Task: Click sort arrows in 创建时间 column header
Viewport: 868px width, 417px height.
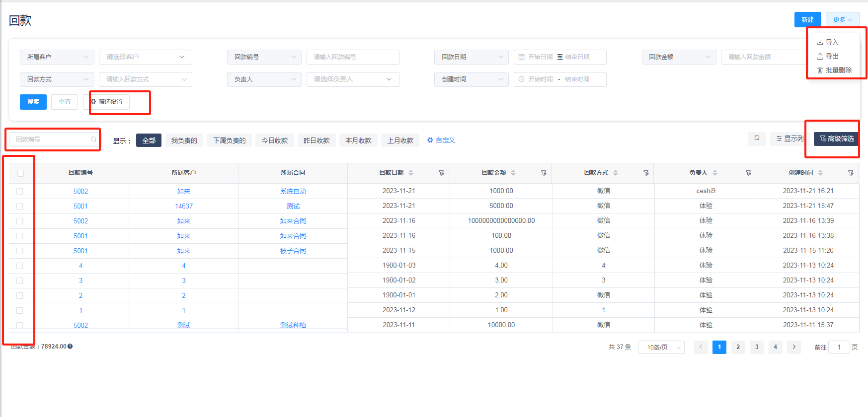Action: pyautogui.click(x=820, y=173)
